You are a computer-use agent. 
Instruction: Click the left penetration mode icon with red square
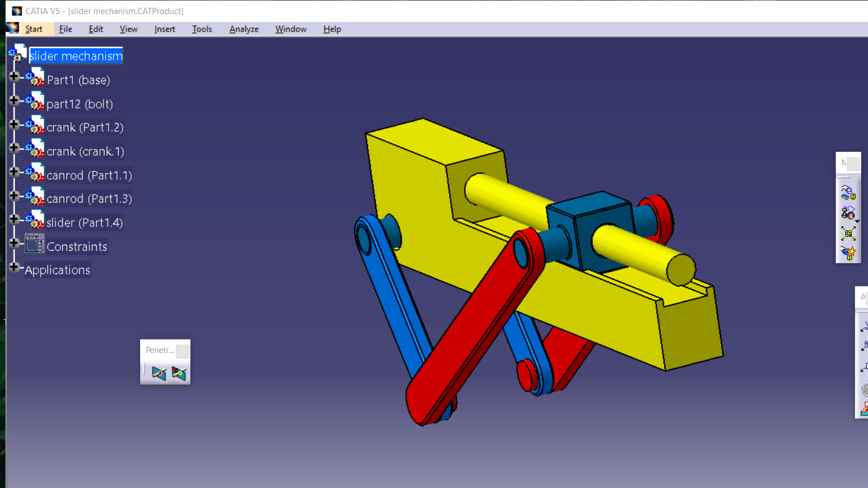pyautogui.click(x=159, y=373)
